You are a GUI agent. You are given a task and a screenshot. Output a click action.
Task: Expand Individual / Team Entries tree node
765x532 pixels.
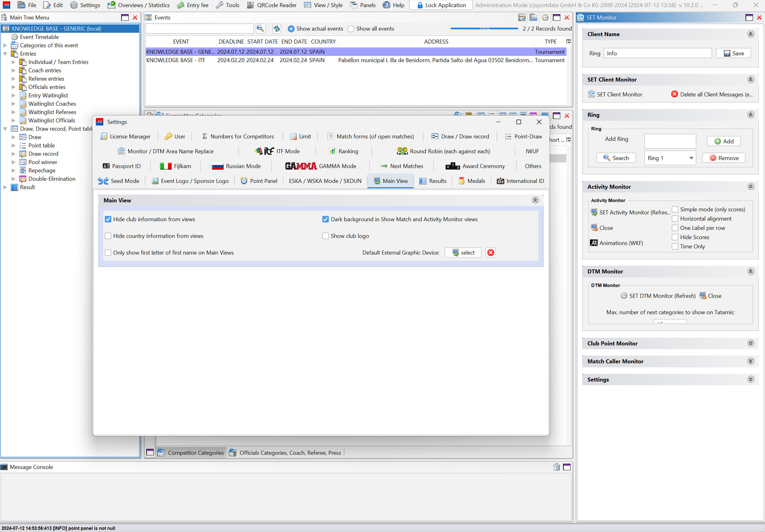13,62
